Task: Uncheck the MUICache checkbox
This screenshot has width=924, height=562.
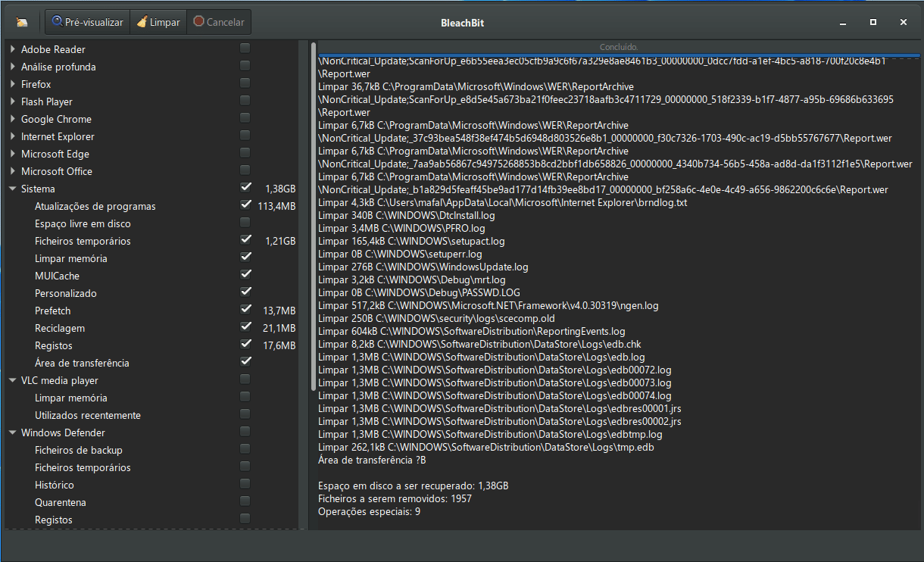Action: 245,275
